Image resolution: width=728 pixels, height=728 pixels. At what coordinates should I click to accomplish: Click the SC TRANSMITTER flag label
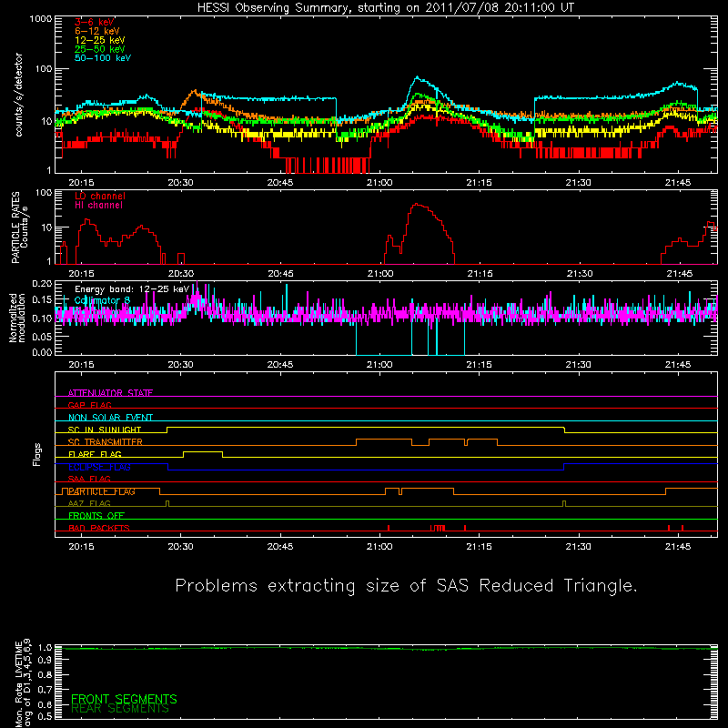106,442
